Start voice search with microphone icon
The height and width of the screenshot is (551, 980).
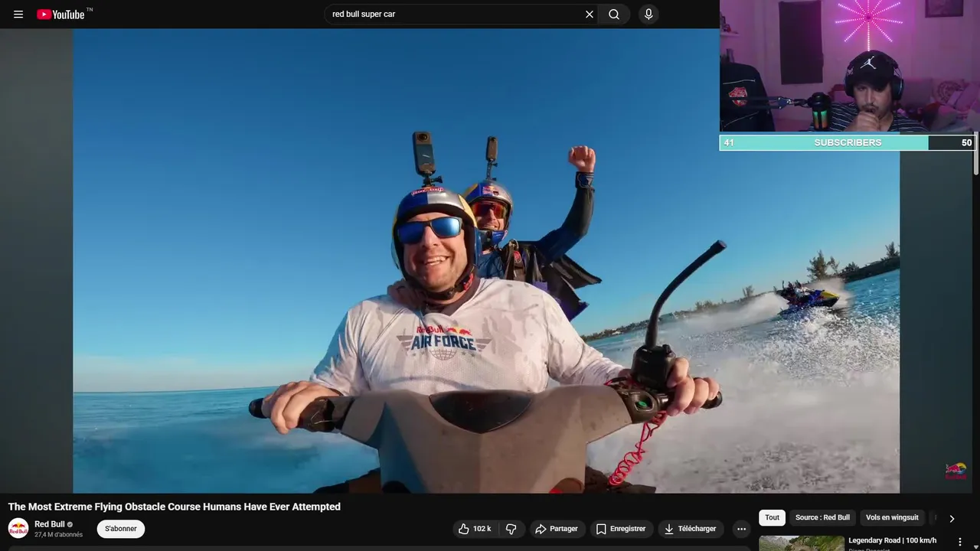click(648, 14)
